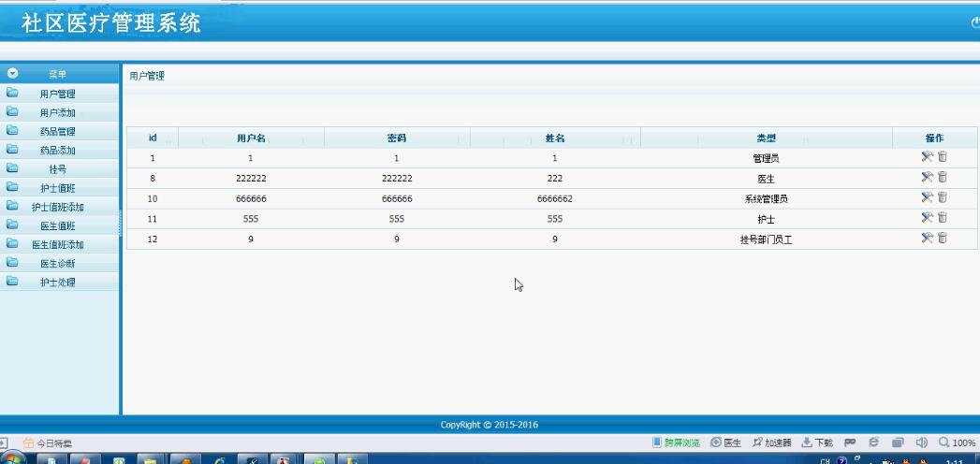Edit the 医生 user row
Image resolution: width=980 pixels, height=464 pixels.
click(927, 178)
